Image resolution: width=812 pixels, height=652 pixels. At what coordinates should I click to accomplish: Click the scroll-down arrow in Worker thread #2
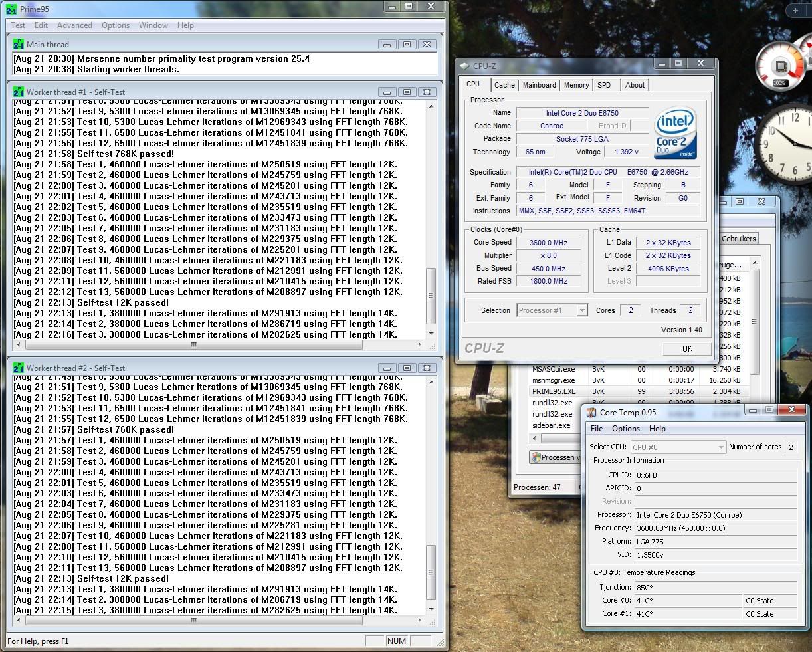pos(431,609)
